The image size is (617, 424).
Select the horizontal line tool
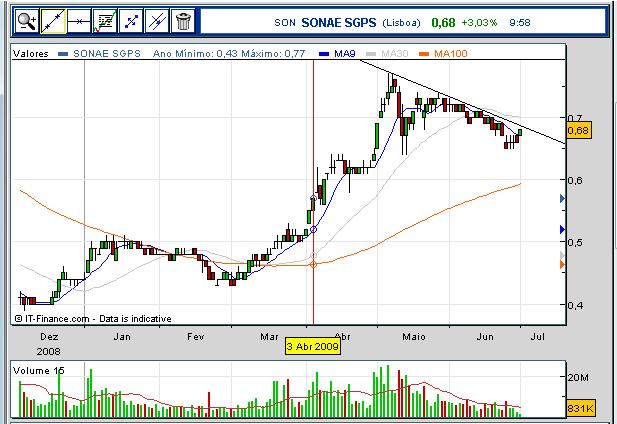tap(79, 22)
